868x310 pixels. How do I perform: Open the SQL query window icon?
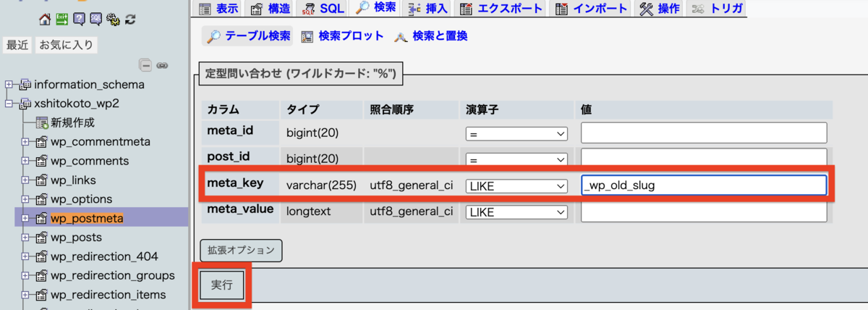coord(95,20)
